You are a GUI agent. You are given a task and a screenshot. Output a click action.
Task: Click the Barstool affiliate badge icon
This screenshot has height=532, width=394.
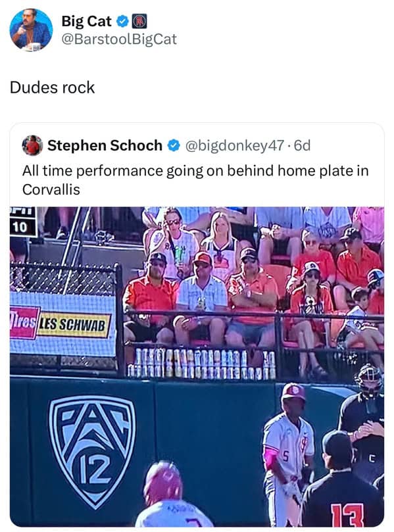coord(139,22)
